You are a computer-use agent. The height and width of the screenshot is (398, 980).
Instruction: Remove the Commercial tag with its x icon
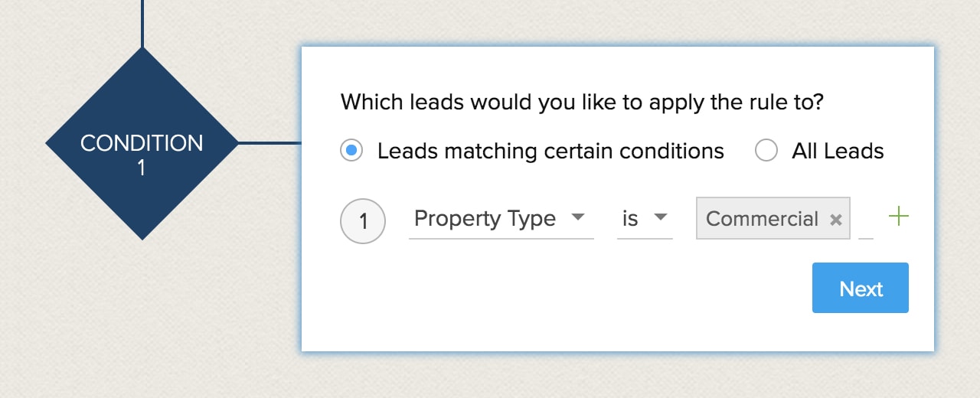point(836,220)
